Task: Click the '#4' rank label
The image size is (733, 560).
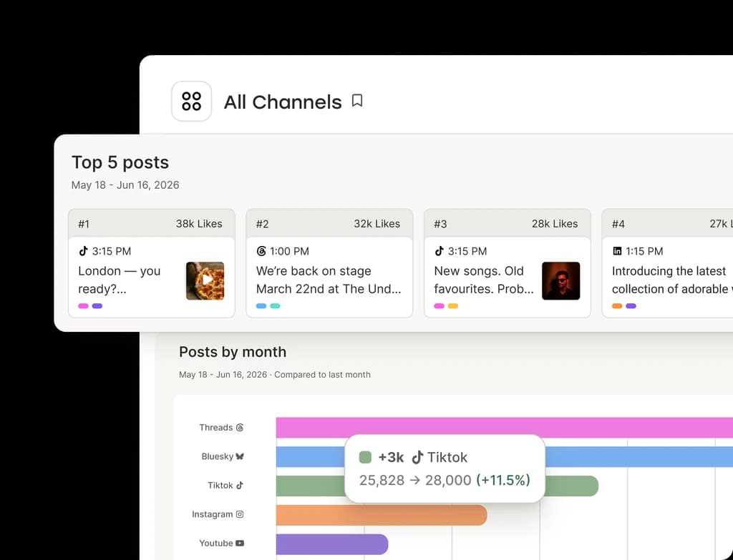Action: click(x=618, y=224)
